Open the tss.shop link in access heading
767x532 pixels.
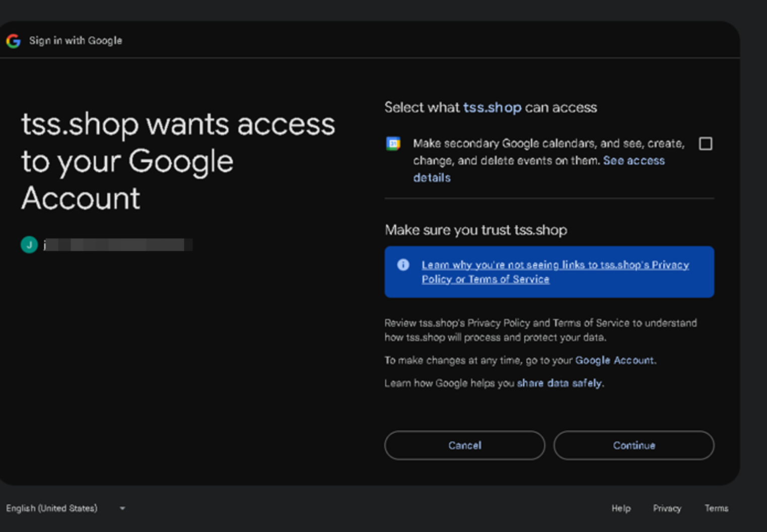(492, 107)
